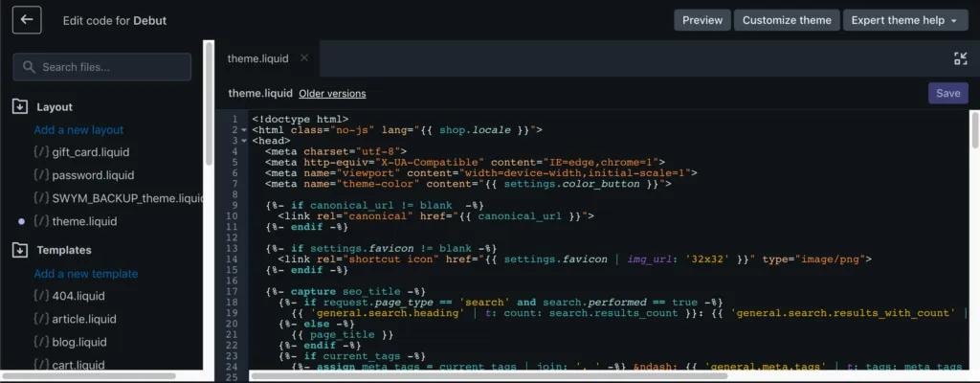Click Add a new layout link
980x383 pixels.
coord(78,130)
